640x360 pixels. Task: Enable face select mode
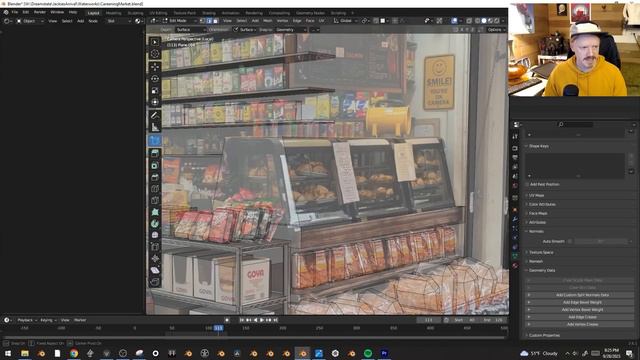[x=216, y=20]
